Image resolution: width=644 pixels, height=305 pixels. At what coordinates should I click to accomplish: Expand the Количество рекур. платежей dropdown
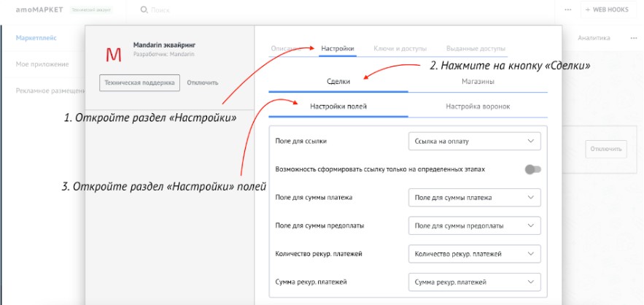pos(474,254)
